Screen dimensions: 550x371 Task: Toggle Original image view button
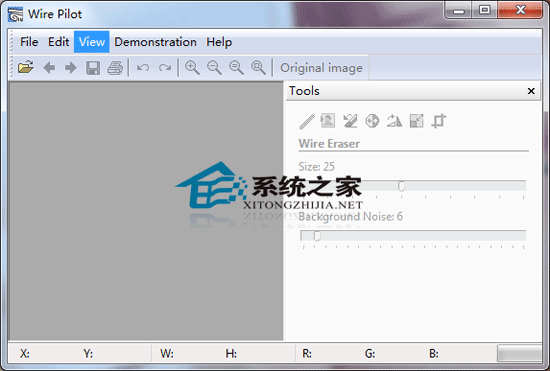pos(321,68)
